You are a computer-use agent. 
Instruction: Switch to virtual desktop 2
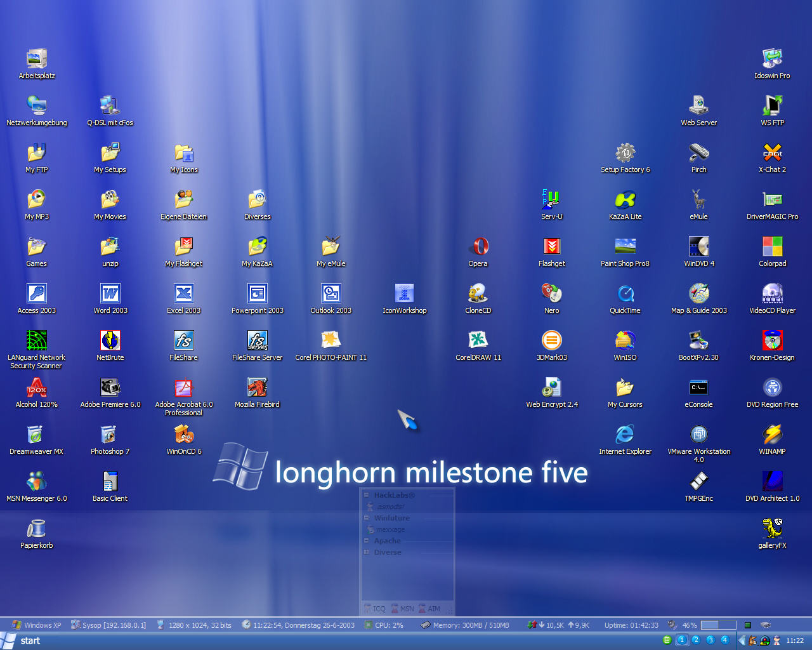click(696, 640)
